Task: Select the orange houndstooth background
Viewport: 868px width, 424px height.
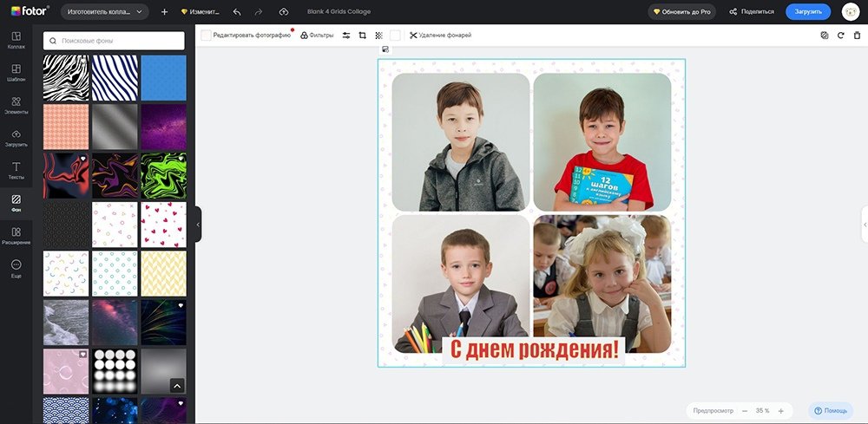Action: pyautogui.click(x=66, y=127)
